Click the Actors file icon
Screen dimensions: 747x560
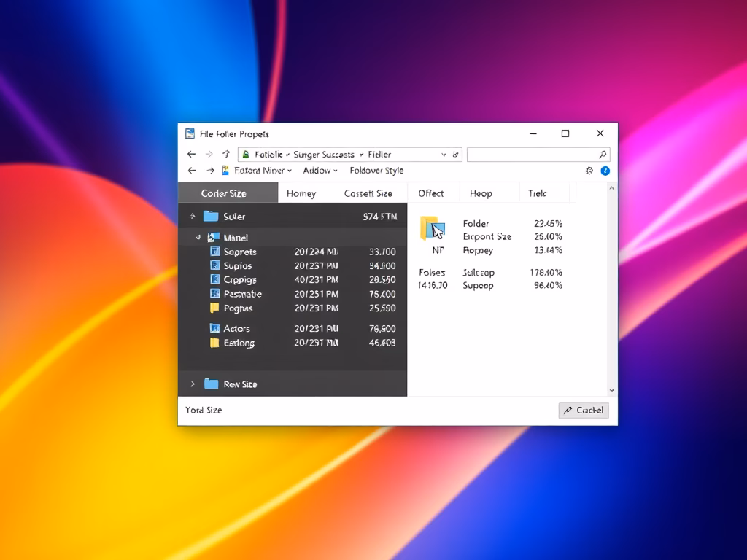click(215, 328)
